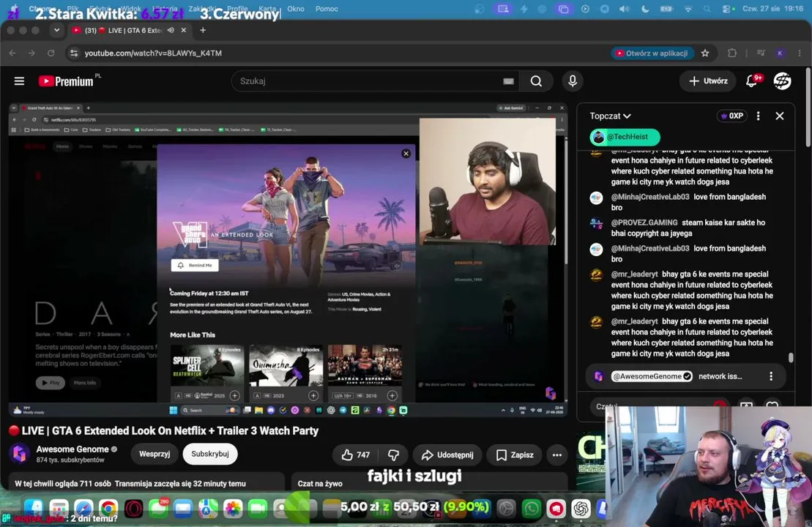The width and height of the screenshot is (812, 527).
Task: Click the Remind Me button in video
Action: (x=195, y=265)
